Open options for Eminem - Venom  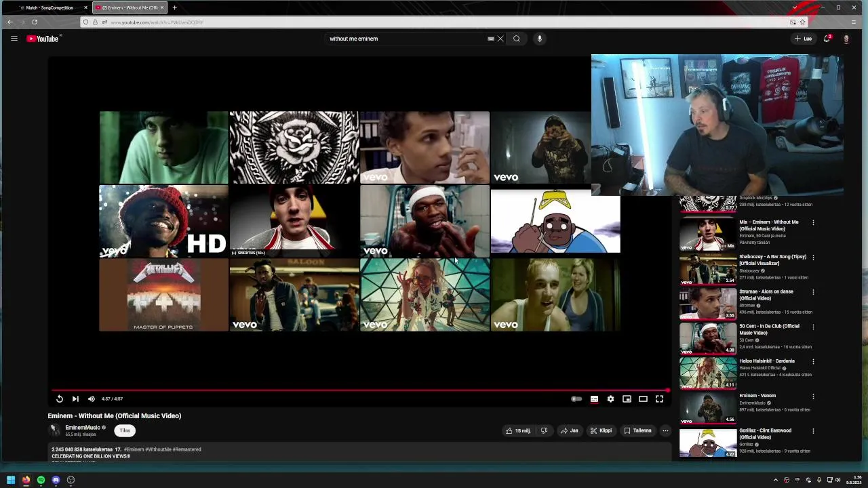point(813,396)
